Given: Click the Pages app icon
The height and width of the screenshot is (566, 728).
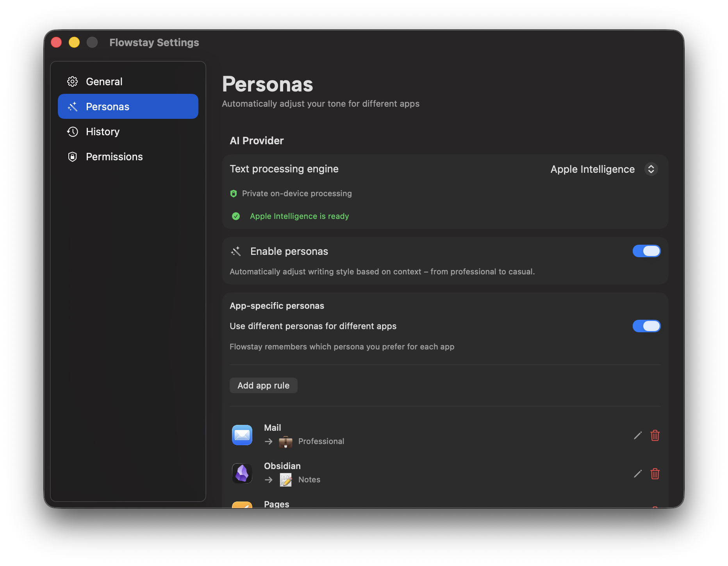Looking at the screenshot, I should pos(242,506).
